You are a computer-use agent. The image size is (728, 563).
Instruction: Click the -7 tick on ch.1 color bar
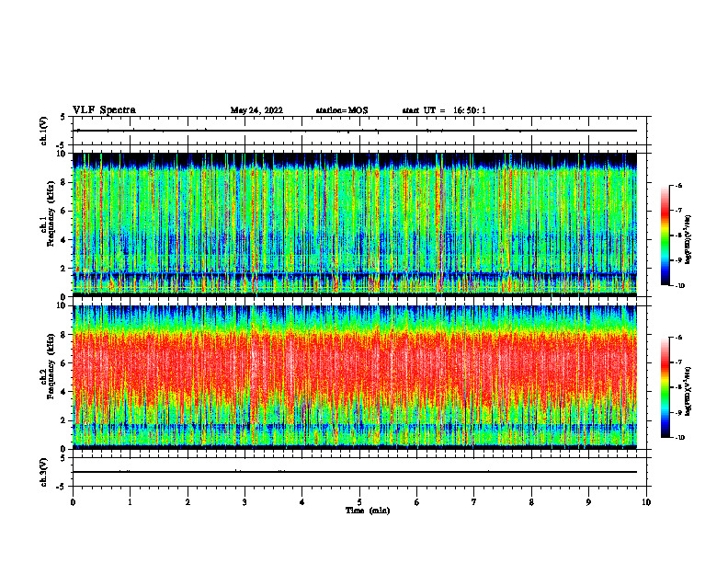[x=678, y=211]
